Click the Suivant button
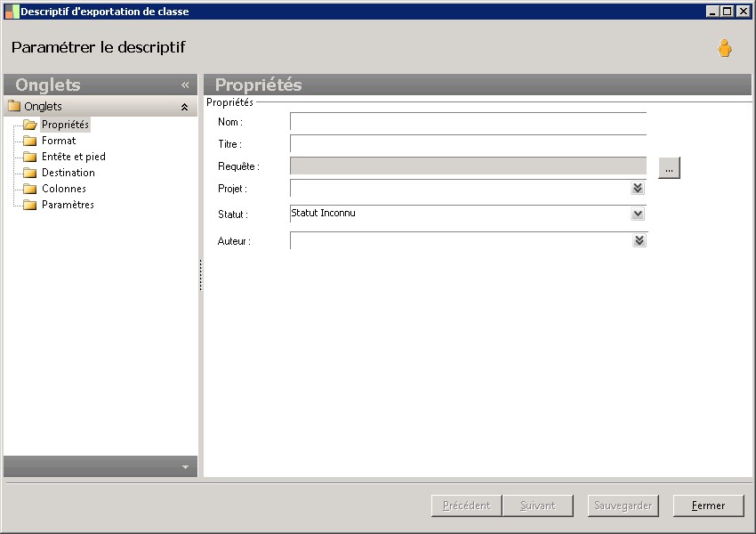This screenshot has width=756, height=534. [x=537, y=506]
